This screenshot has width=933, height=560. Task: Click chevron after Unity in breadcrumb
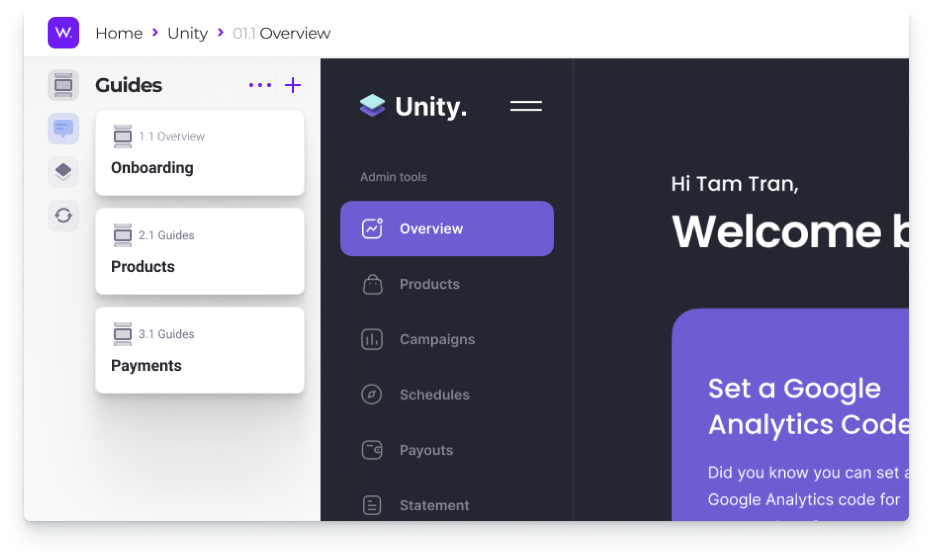[x=220, y=32]
